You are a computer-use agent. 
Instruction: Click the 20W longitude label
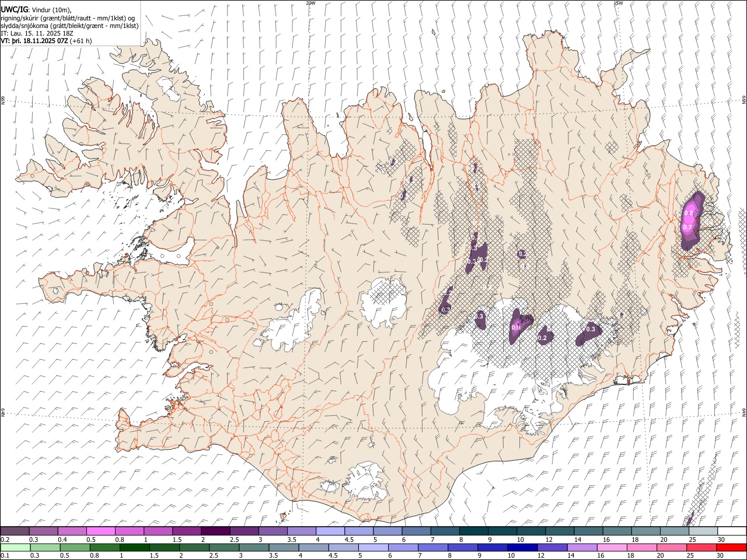point(310,3)
